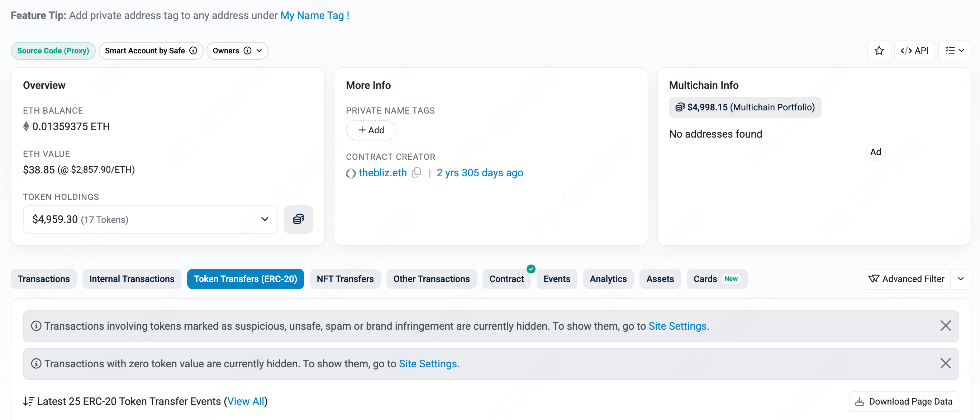Click the View All link
980x420 pixels.
pyautogui.click(x=246, y=401)
